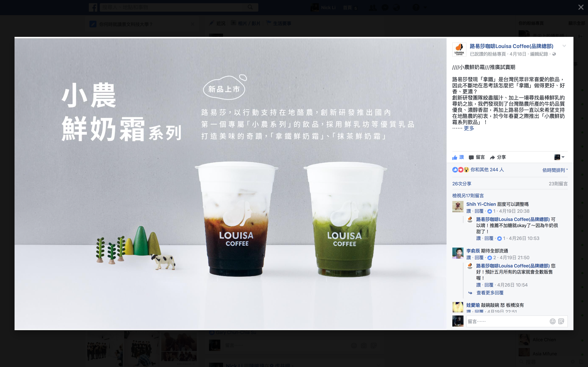The width and height of the screenshot is (588, 367).
Task: Reply to Shih Yi-Chien's comment
Action: tap(479, 211)
